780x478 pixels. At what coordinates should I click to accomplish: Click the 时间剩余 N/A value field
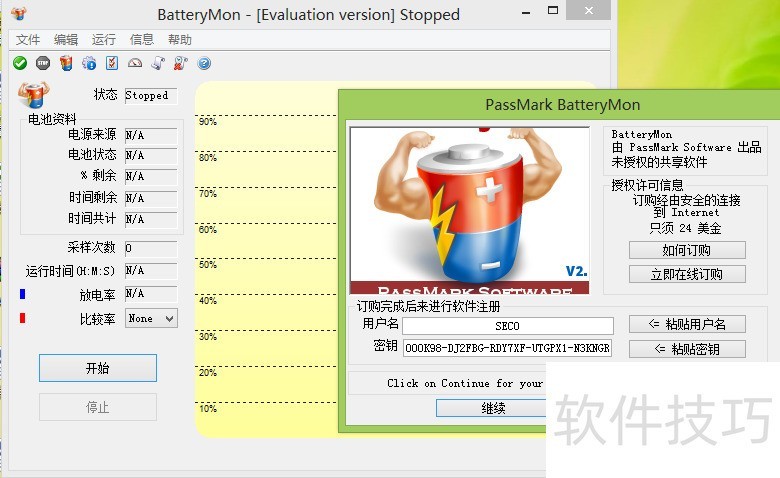[x=151, y=198]
